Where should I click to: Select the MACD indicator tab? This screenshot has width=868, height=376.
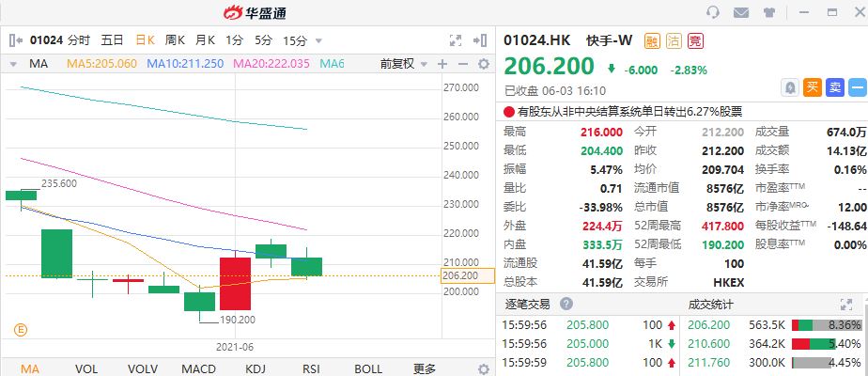click(199, 368)
